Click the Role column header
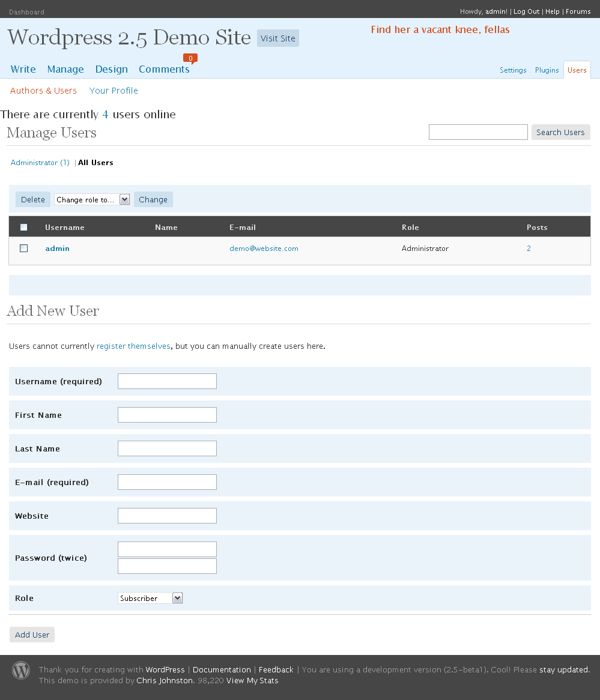Screen dimensions: 600x700 tap(410, 228)
